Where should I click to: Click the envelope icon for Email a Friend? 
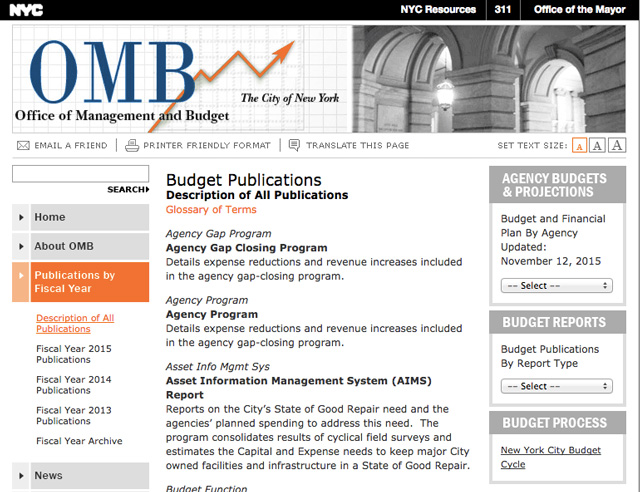point(23,145)
